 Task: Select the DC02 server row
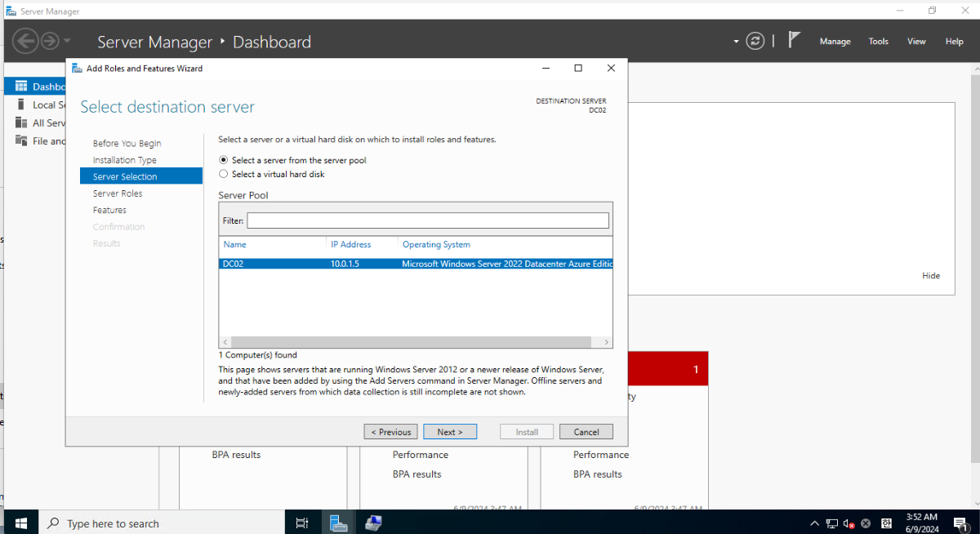click(x=416, y=264)
